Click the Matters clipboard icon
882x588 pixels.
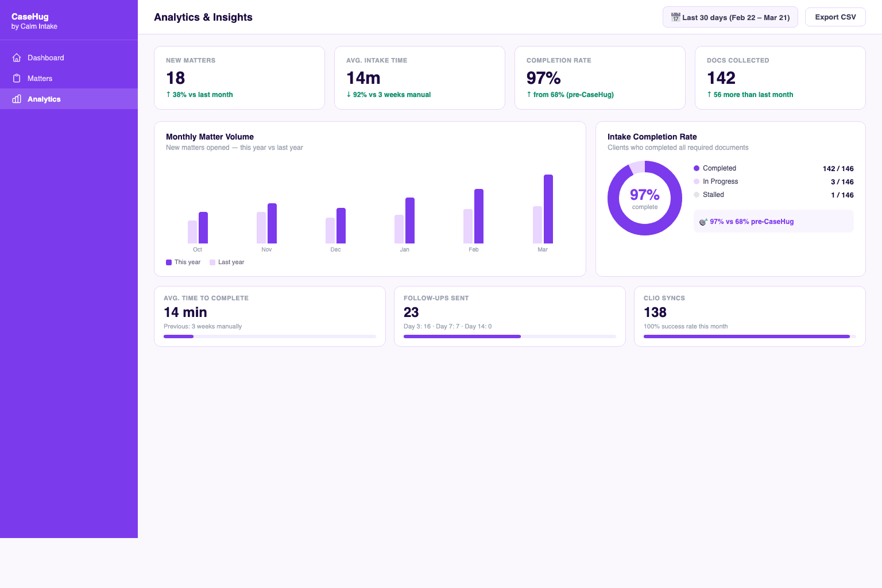point(17,78)
